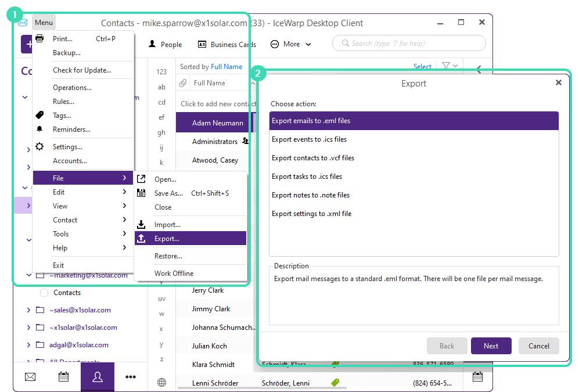The image size is (579, 392).
Task: Click the floppy disk Save As icon
Action: tap(141, 193)
